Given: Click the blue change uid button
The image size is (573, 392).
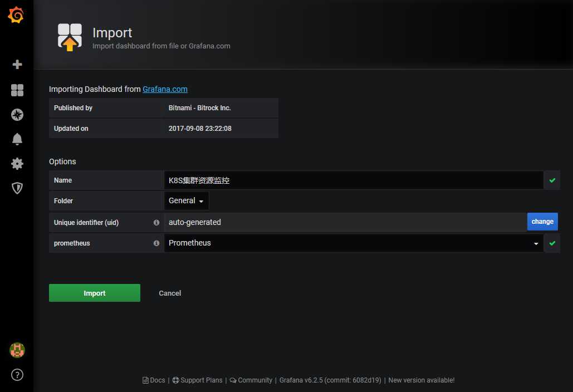Looking at the screenshot, I should coord(542,222).
